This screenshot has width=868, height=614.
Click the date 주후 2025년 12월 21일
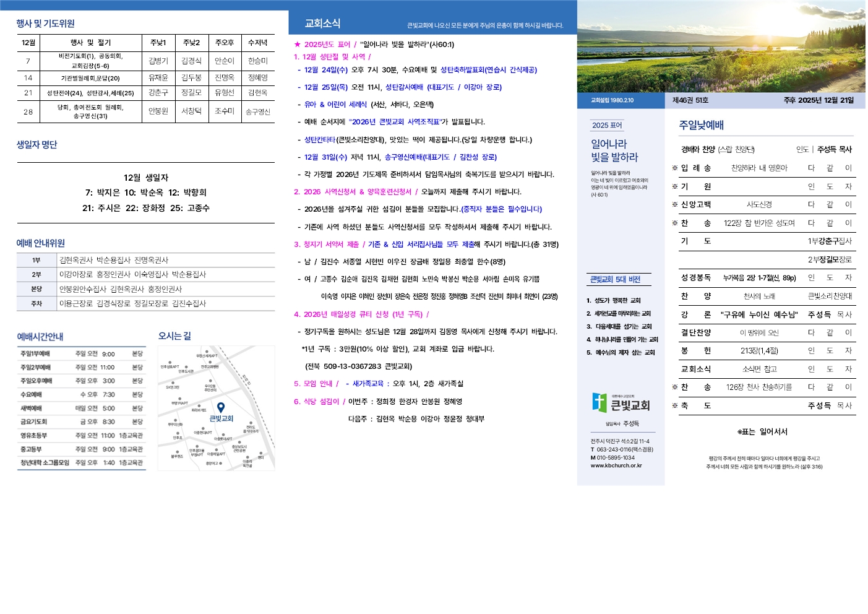point(819,100)
